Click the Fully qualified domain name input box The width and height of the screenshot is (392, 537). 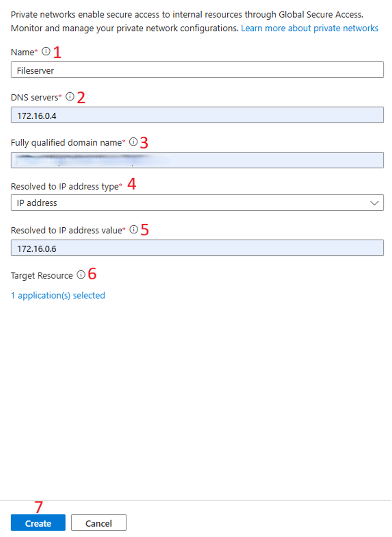point(197,160)
